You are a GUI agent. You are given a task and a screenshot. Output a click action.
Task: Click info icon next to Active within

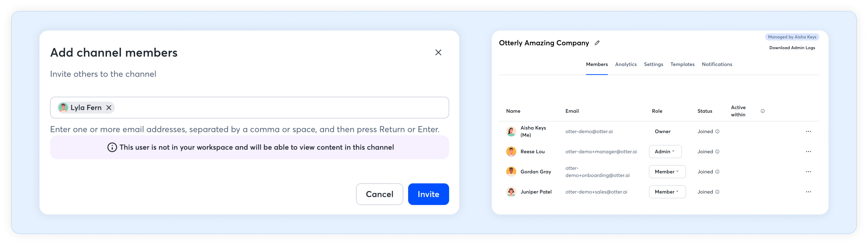pos(763,111)
